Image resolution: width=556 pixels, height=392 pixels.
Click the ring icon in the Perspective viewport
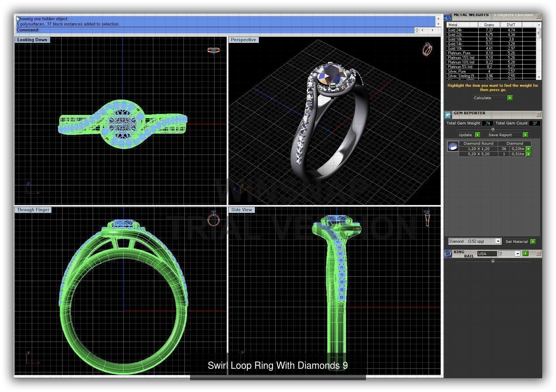point(427,49)
